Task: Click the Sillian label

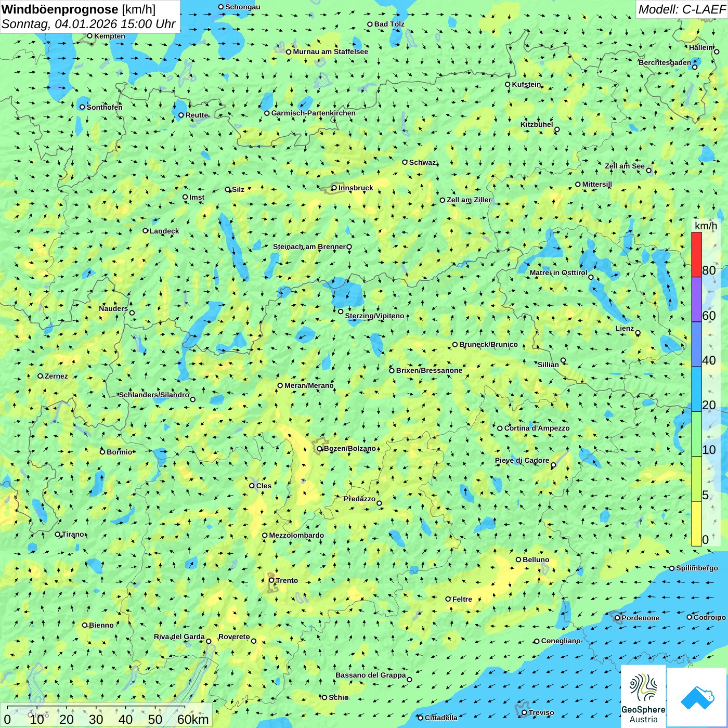Action: click(548, 365)
